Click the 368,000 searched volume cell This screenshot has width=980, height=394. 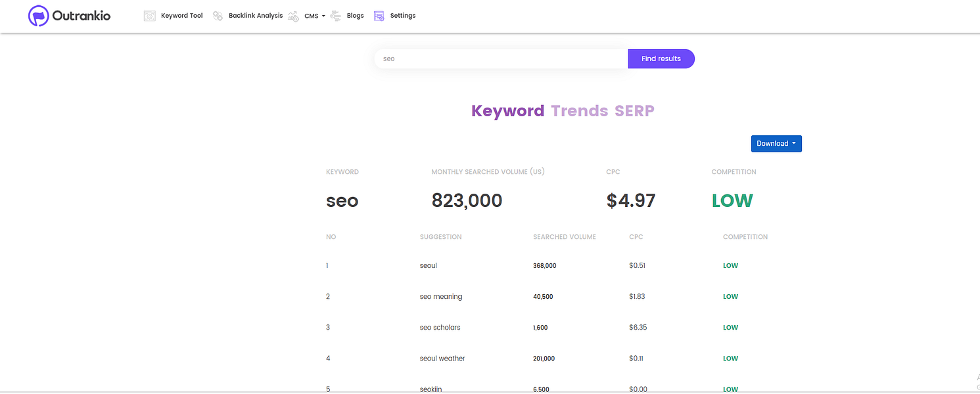pyautogui.click(x=545, y=266)
